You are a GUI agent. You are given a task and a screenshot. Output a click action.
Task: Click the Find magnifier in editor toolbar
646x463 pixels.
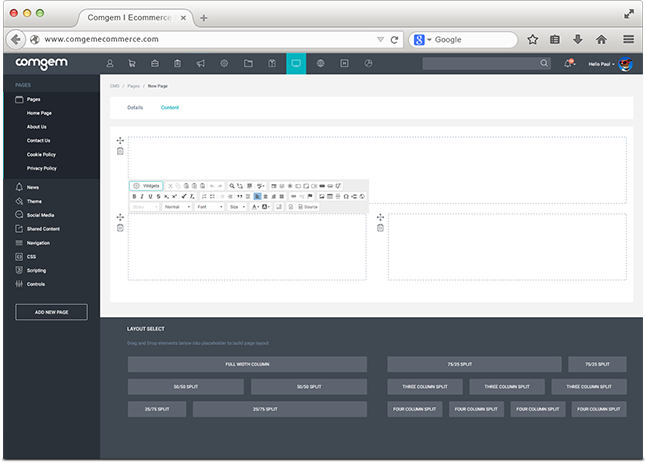pyautogui.click(x=232, y=186)
